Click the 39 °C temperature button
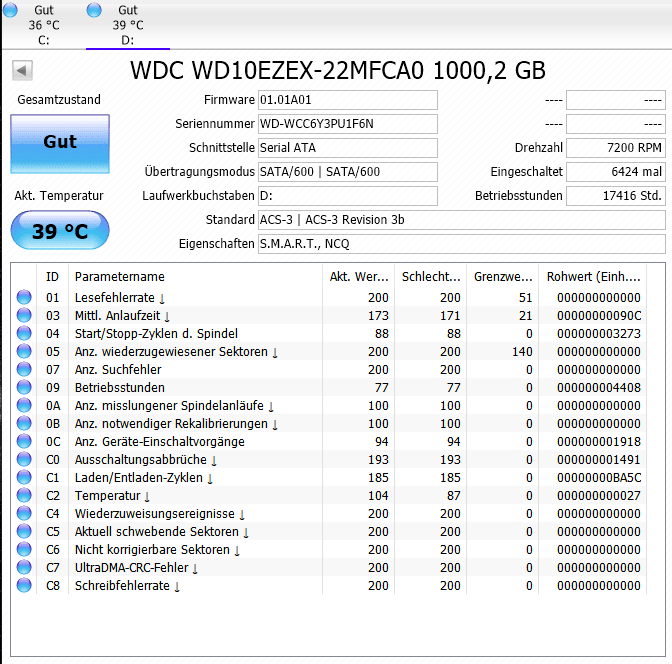This screenshot has width=672, height=664. click(60, 230)
